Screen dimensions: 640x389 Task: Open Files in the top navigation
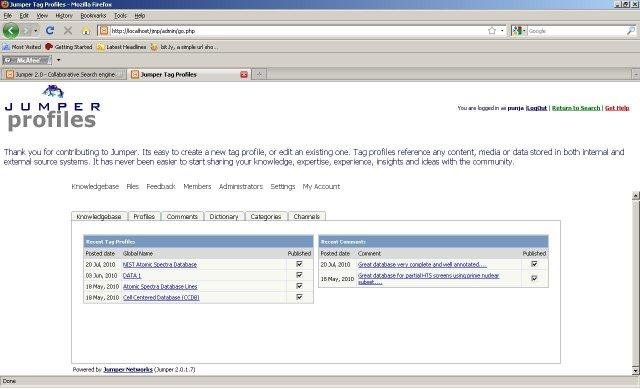(133, 187)
